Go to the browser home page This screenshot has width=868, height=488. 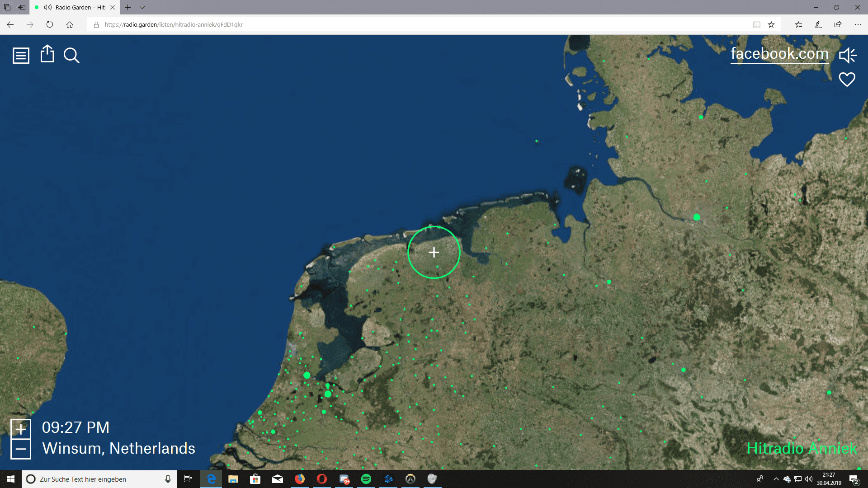tap(70, 24)
